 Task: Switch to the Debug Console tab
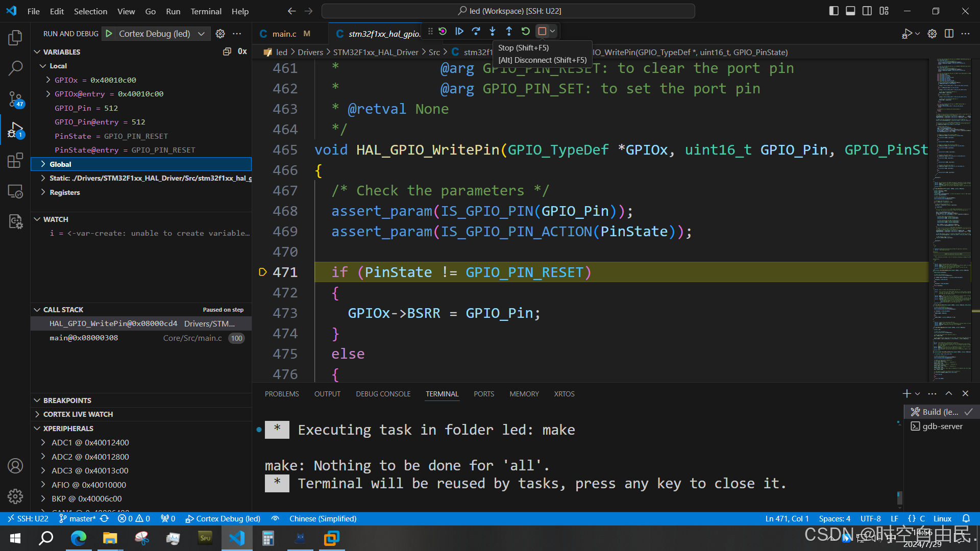coord(383,394)
